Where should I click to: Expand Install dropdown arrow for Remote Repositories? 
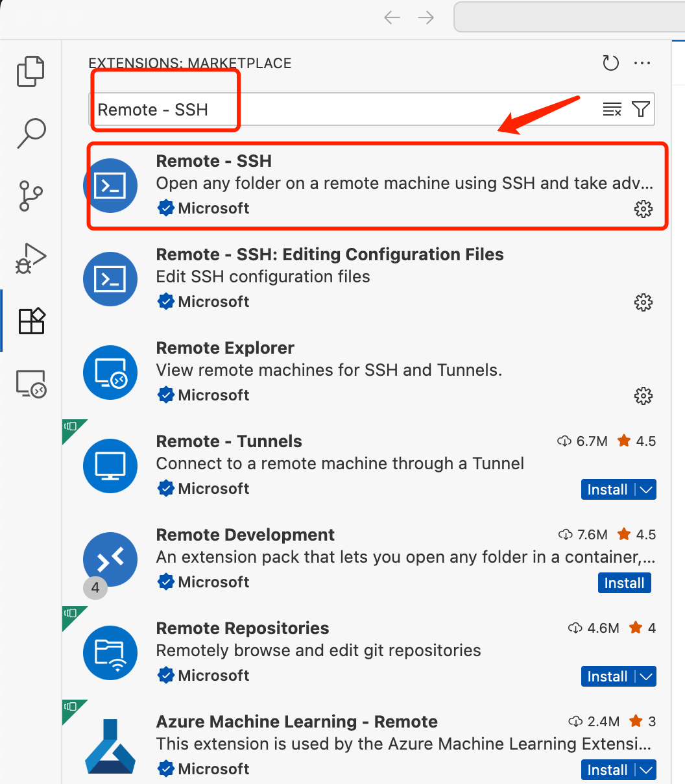tap(646, 677)
